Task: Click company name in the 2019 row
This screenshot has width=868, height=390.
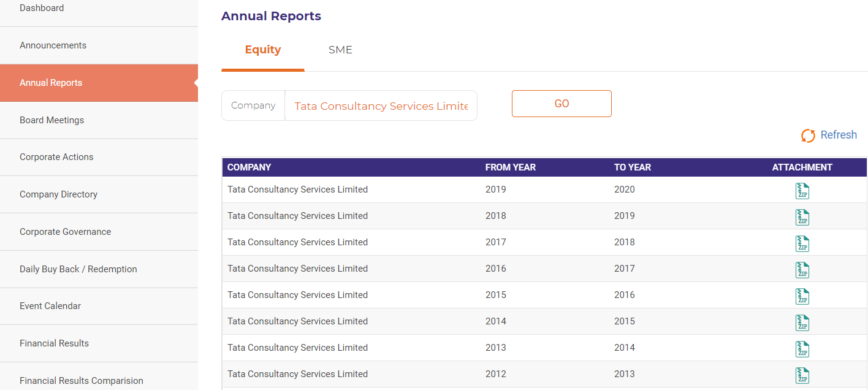Action: 297,189
